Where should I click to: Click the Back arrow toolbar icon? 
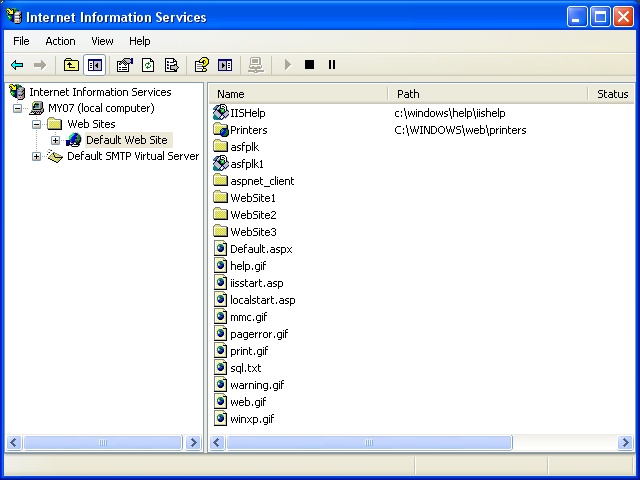[x=17, y=65]
